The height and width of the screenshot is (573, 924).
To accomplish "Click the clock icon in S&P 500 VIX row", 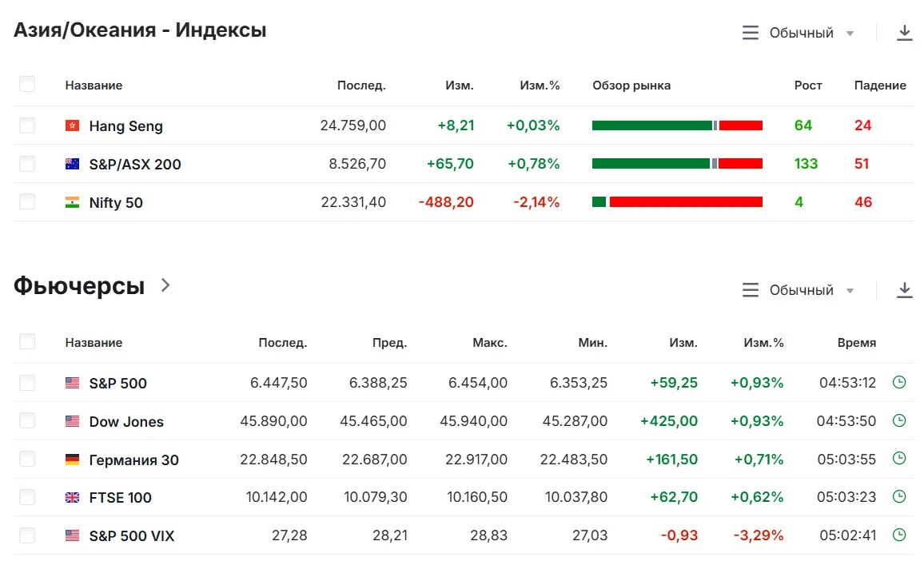I will pos(898,535).
